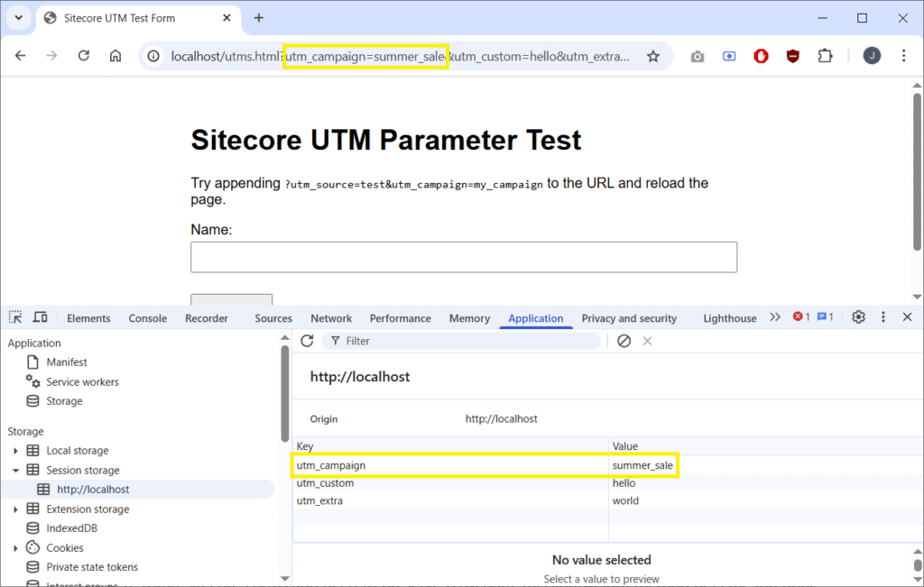The image size is (924, 587).
Task: Open the blue screen recorder extension icon
Action: [729, 57]
